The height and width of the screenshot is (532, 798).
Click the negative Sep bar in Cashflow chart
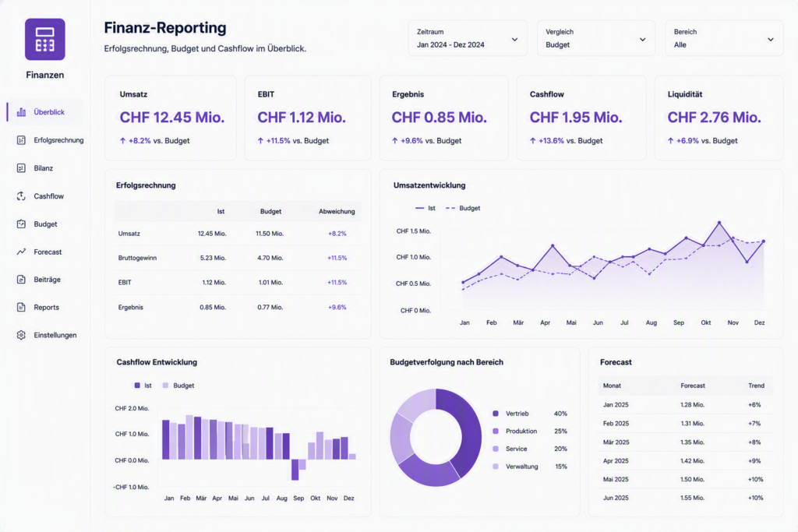(295, 470)
